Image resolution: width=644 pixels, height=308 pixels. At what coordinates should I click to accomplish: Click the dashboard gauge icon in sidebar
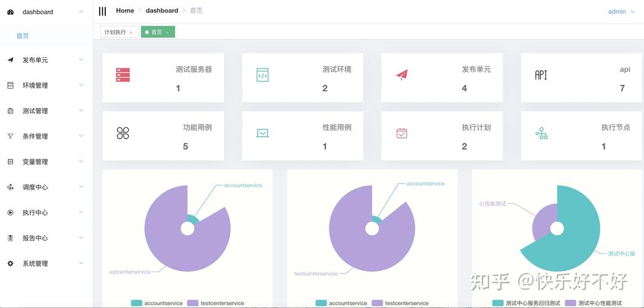[x=10, y=12]
